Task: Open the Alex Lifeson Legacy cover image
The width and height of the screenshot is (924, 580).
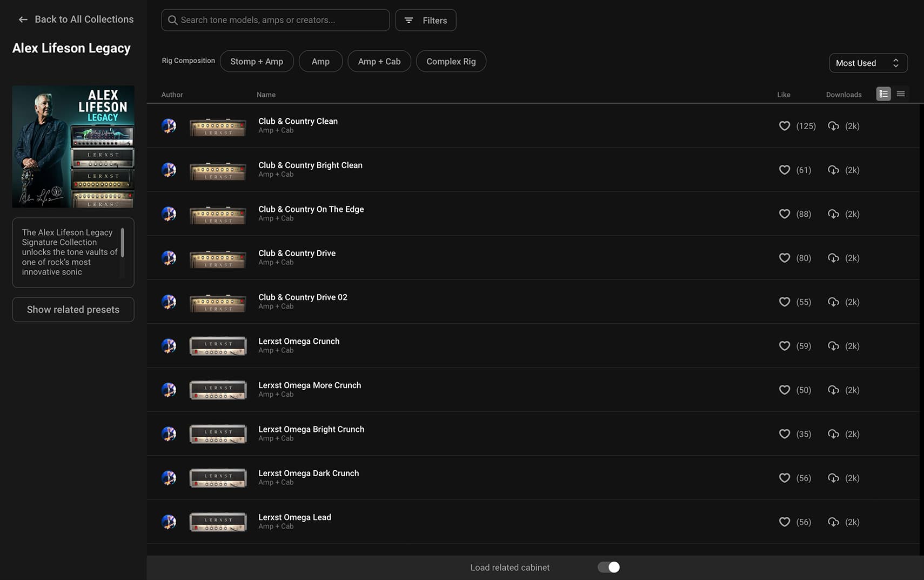Action: 73,146
